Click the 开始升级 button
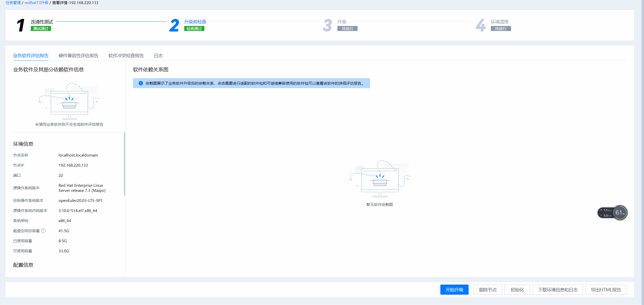 [x=454, y=290]
